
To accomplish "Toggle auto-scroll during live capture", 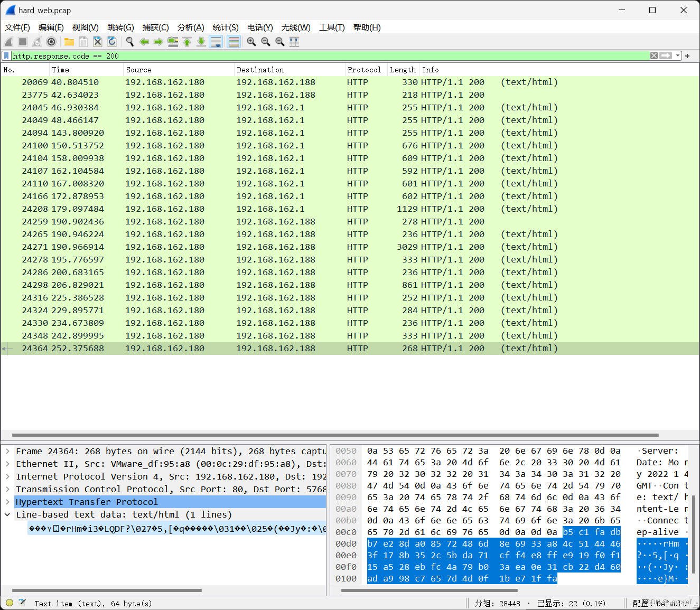I will point(216,42).
